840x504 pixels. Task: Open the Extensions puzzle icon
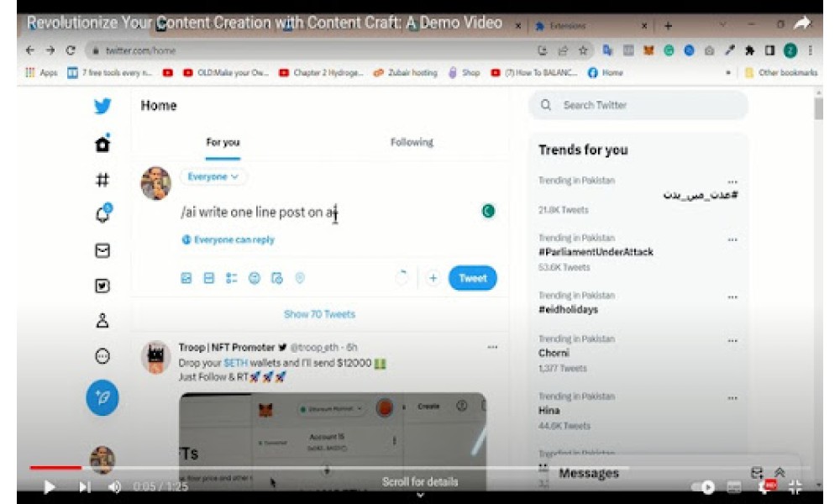(750, 50)
